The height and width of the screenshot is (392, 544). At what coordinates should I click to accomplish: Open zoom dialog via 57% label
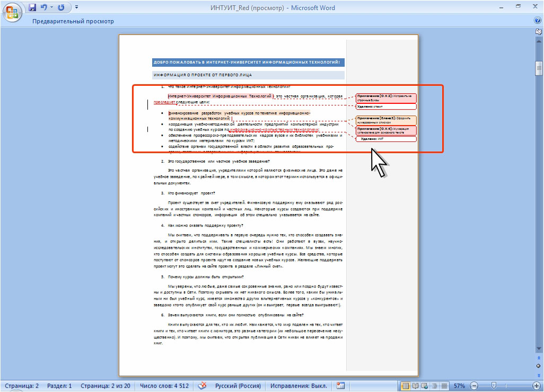pyautogui.click(x=459, y=386)
